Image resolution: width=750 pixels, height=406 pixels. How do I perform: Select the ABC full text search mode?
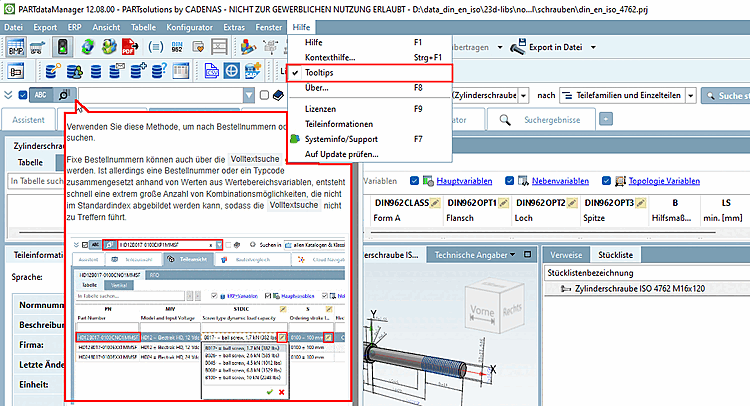(x=41, y=95)
